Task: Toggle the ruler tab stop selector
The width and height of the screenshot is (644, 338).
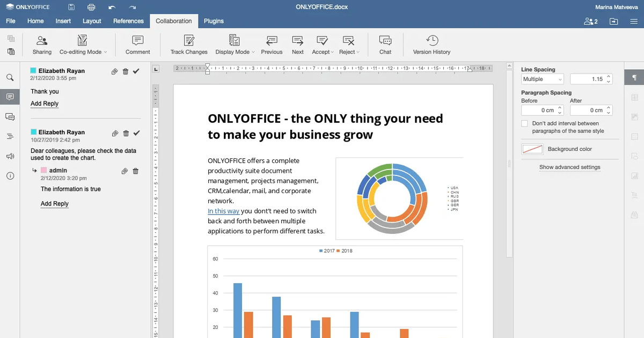Action: pyautogui.click(x=156, y=69)
